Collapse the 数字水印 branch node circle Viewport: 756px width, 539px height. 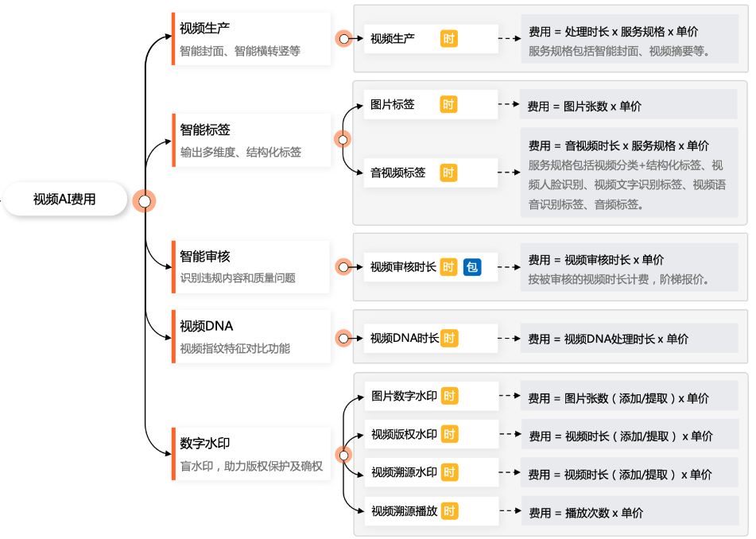click(x=343, y=455)
